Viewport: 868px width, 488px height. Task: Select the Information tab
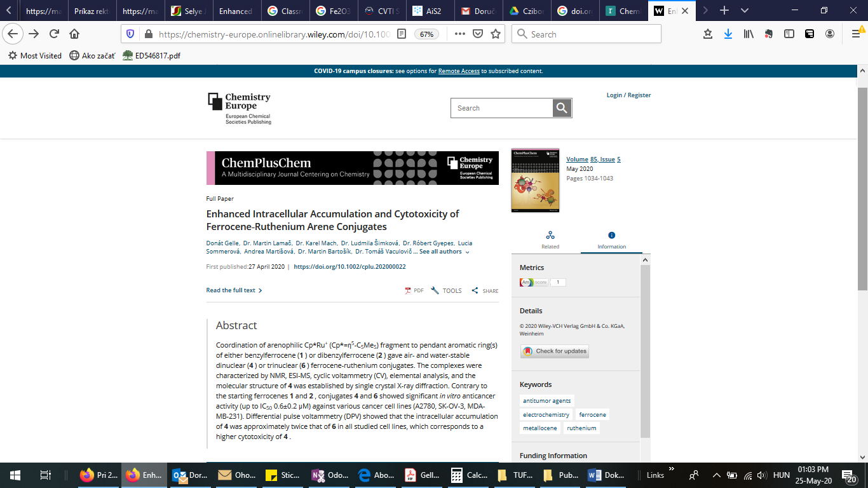[611, 240]
